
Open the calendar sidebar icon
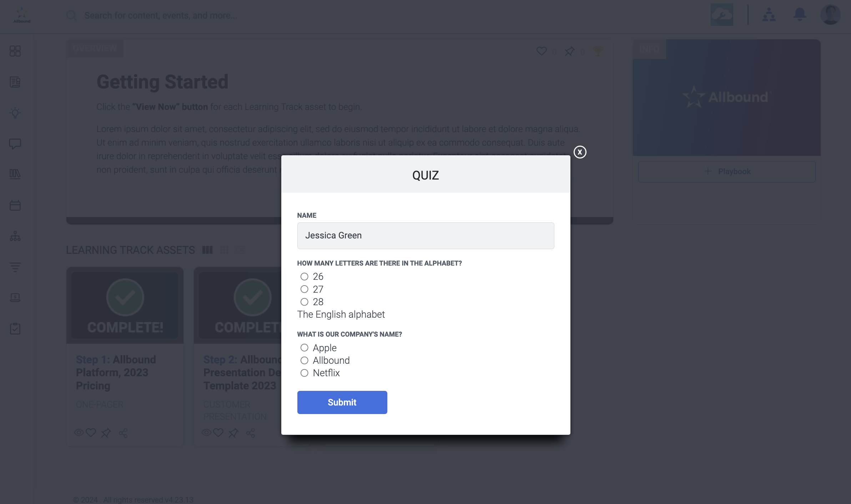[15, 205]
